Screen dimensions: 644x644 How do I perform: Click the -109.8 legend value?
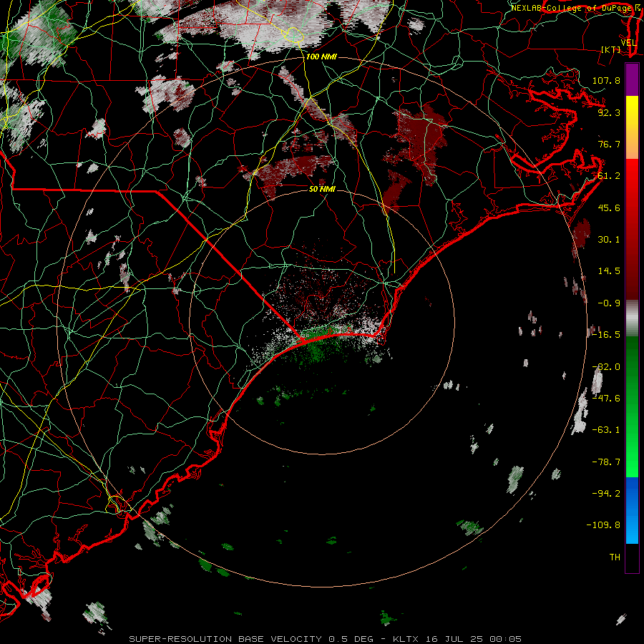click(x=603, y=525)
